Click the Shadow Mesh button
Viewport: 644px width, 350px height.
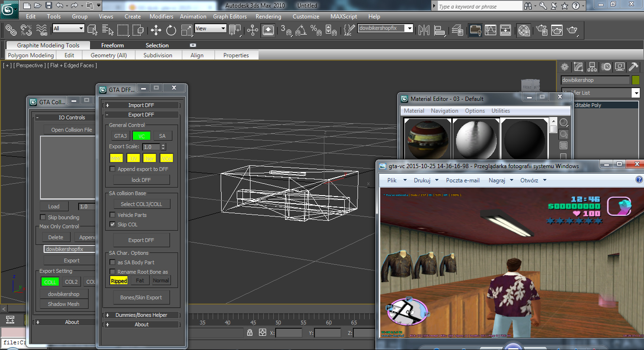pos(63,304)
